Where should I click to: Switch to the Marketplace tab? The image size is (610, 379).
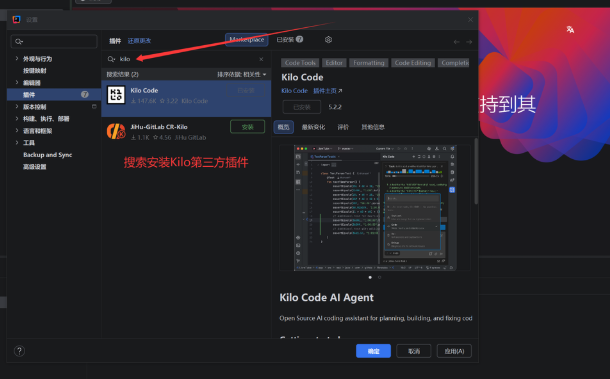(247, 40)
